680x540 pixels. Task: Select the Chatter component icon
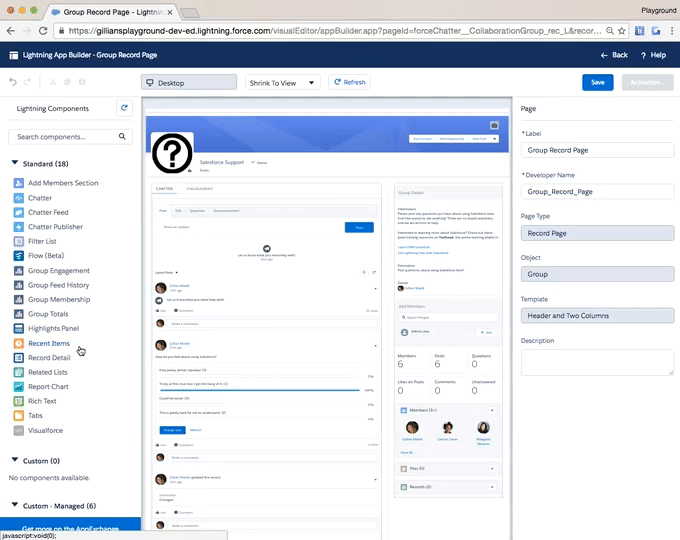(19, 198)
